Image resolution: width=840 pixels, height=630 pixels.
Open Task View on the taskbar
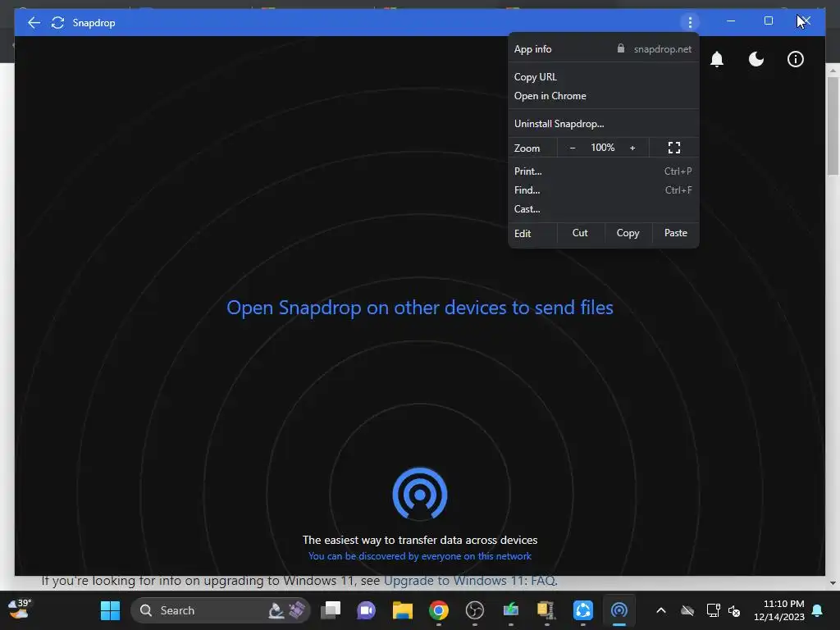pos(331,610)
